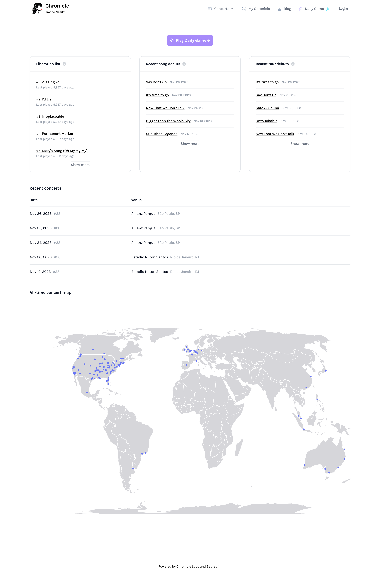This screenshot has width=380, height=588.
Task: Show more recent tour debuts
Action: coord(300,144)
